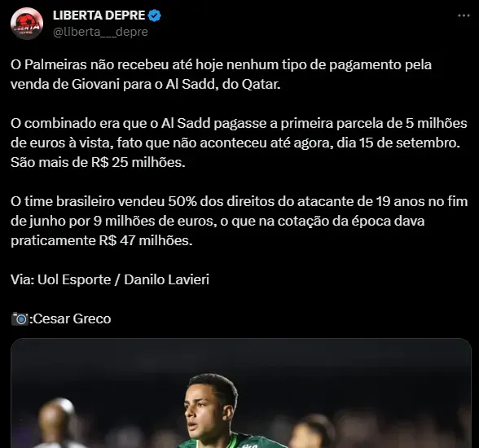The height and width of the screenshot is (448, 479).
Task: Open the three-dot more options menu
Action: pos(464,15)
